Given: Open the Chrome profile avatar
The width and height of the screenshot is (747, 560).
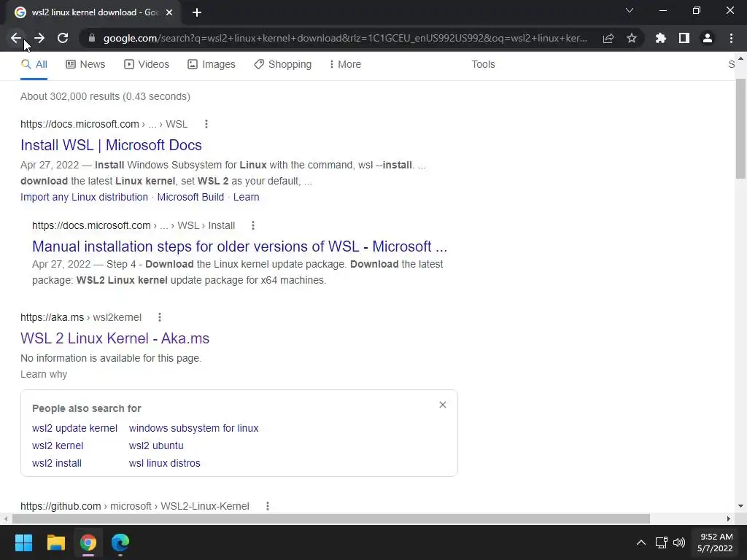Looking at the screenshot, I should tap(708, 38).
